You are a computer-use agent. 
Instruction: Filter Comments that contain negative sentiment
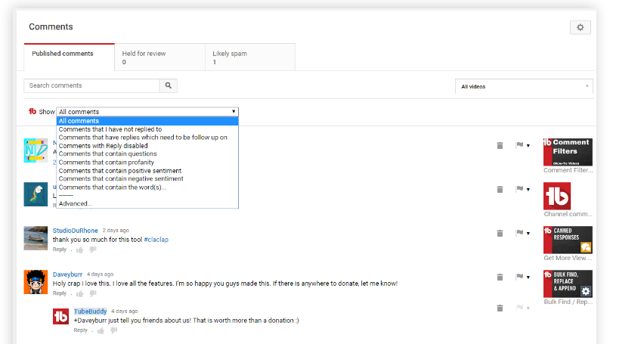pyautogui.click(x=147, y=178)
